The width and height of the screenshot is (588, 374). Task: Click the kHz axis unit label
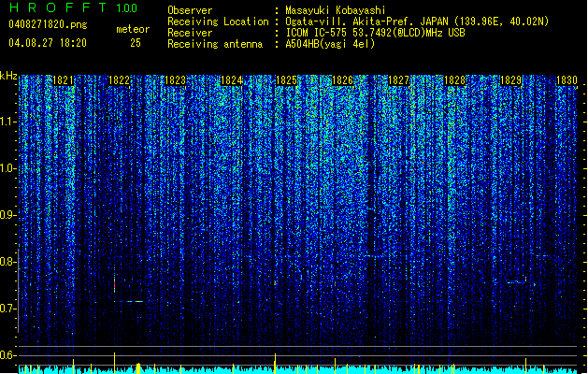(8, 76)
